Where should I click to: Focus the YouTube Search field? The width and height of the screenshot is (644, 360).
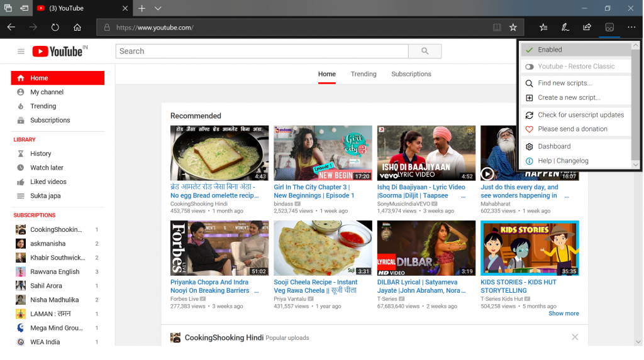click(262, 52)
